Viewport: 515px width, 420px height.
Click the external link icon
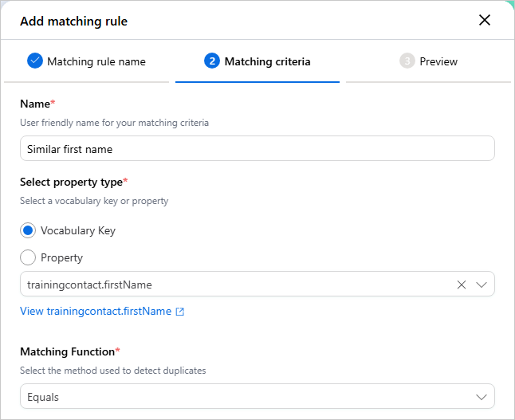pyautogui.click(x=180, y=312)
